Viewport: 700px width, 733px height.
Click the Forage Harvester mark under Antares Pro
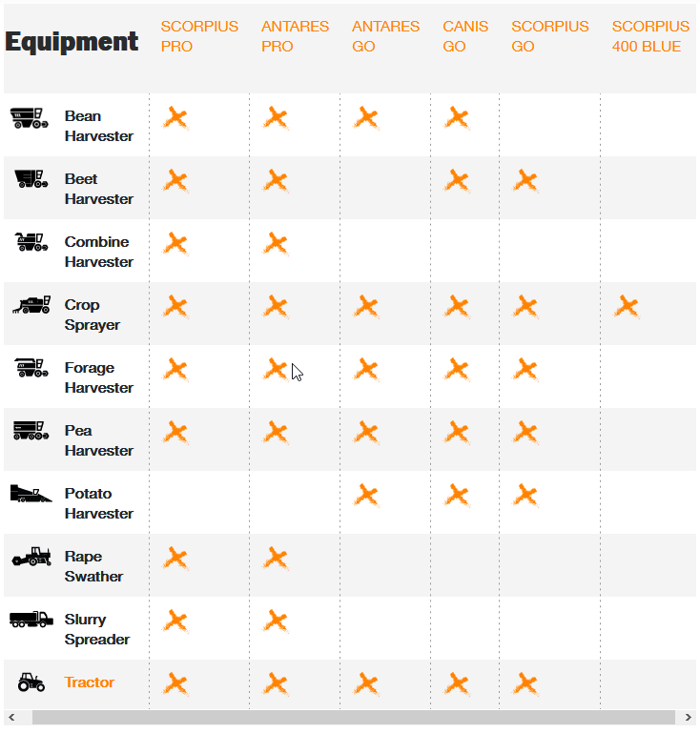(x=276, y=370)
